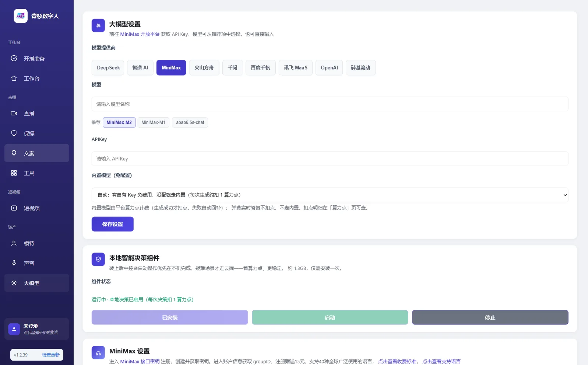Viewport: 588px width, 365px height.
Task: Click the 停止 button
Action: (x=490, y=317)
